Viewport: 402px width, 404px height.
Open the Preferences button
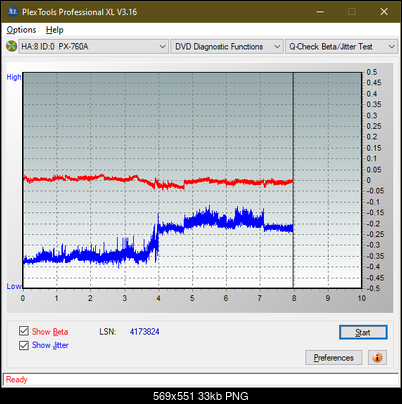coord(334,358)
